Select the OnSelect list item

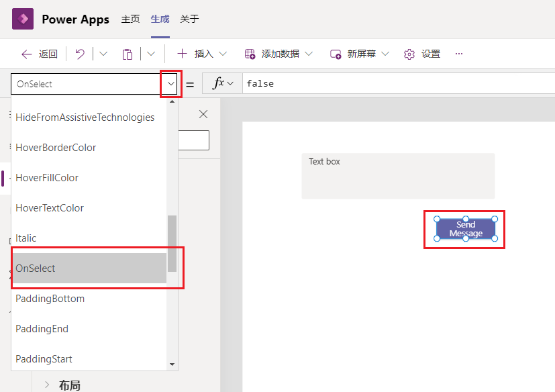click(x=89, y=268)
